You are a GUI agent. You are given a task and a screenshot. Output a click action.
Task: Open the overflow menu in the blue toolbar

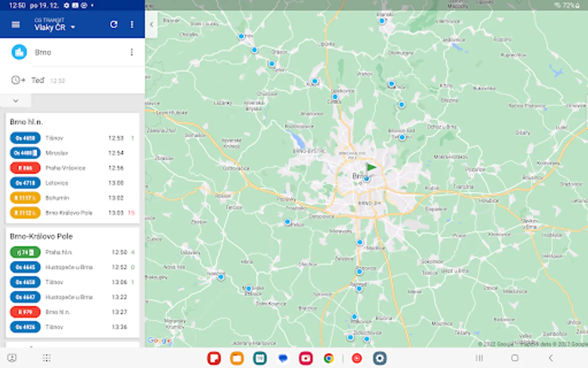coord(132,25)
